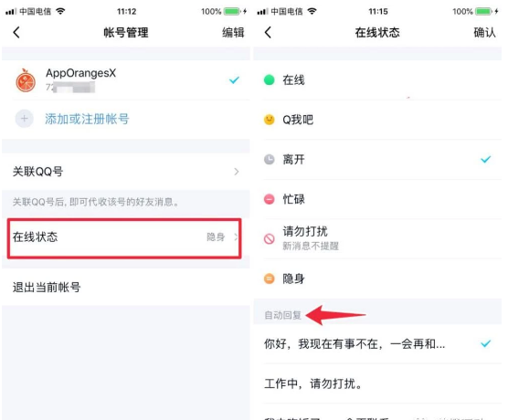Choose the 离开 status option
The width and height of the screenshot is (508, 420).
377,159
